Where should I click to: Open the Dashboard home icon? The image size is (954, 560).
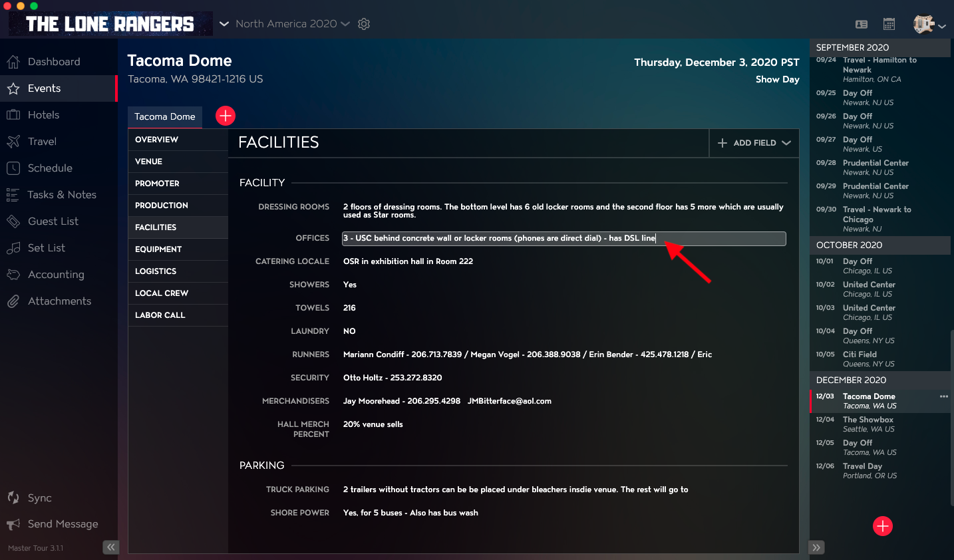(13, 62)
